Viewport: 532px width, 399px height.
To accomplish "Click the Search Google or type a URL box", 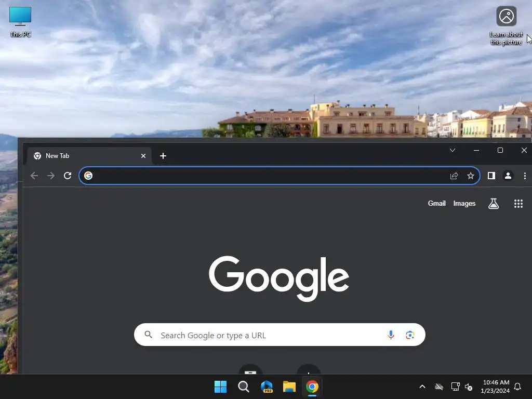I will click(280, 335).
